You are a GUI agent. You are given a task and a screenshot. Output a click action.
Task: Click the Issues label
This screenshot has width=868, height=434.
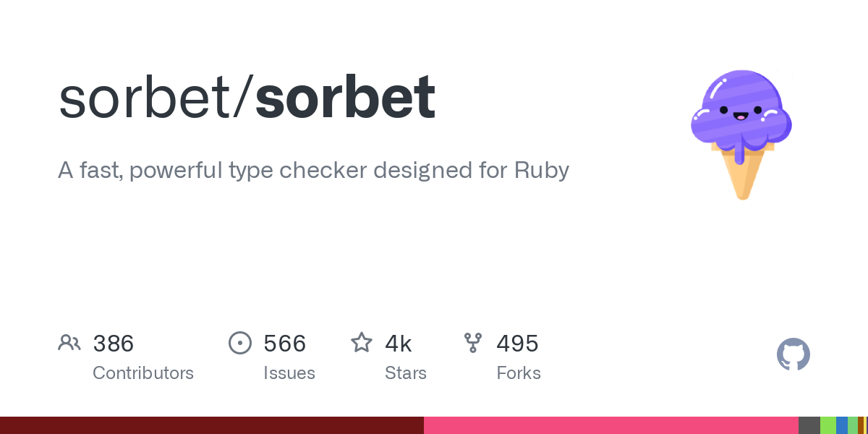(x=289, y=373)
